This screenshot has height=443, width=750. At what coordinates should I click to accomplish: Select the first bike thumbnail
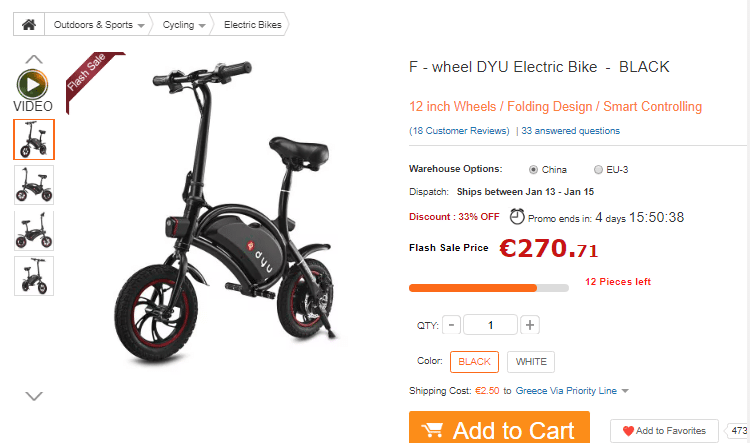point(34,139)
